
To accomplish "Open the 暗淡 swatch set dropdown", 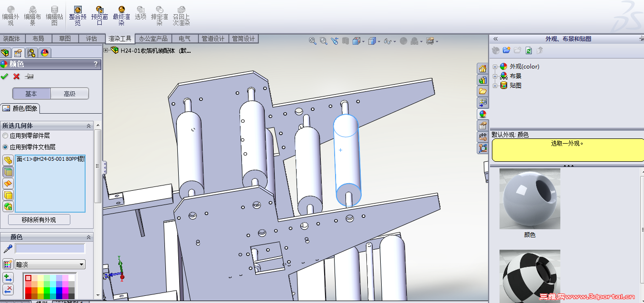I will coord(82,264).
